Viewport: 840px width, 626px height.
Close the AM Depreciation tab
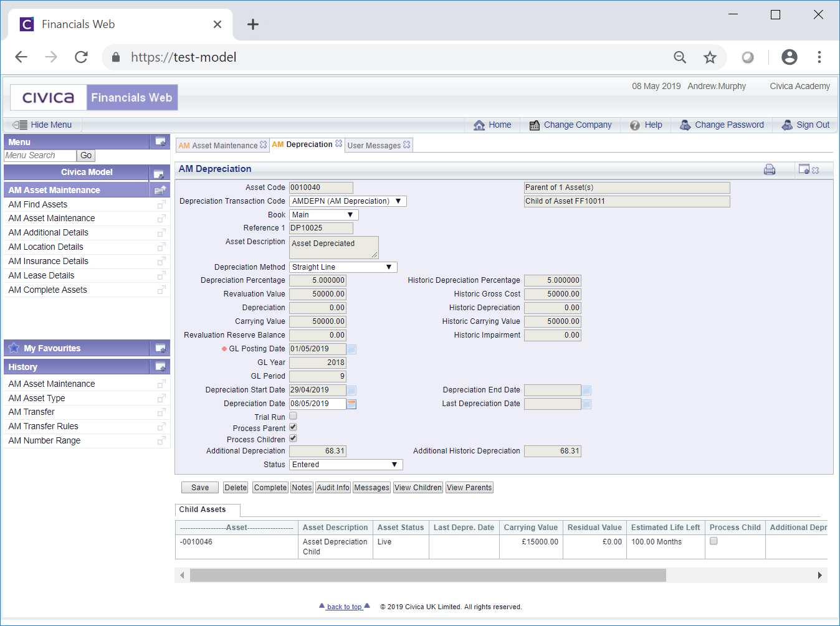pyautogui.click(x=338, y=143)
